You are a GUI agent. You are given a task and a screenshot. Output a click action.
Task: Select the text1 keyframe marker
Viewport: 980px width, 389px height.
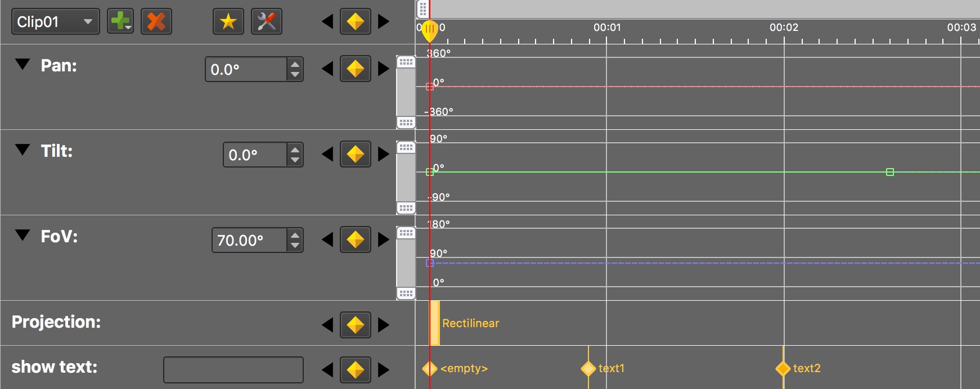tap(588, 369)
